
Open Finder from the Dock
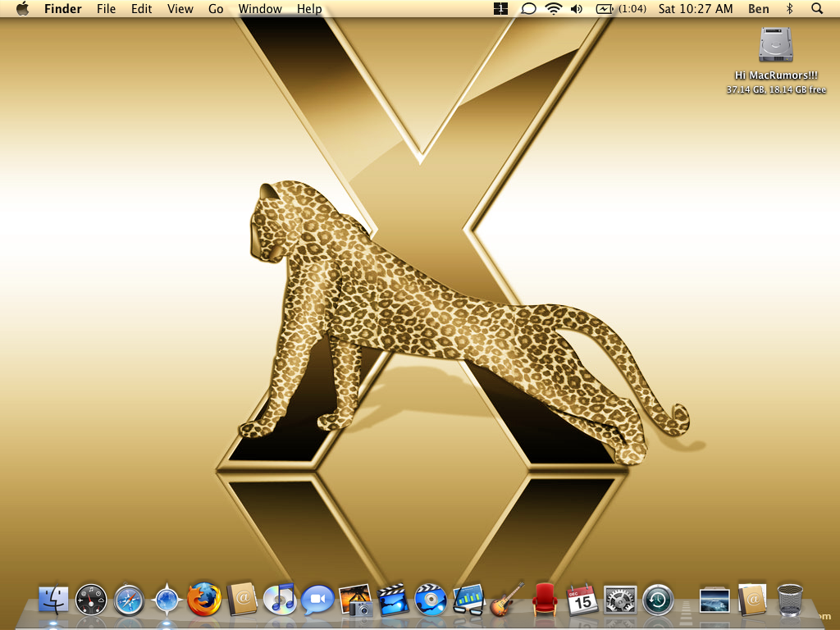pos(53,600)
